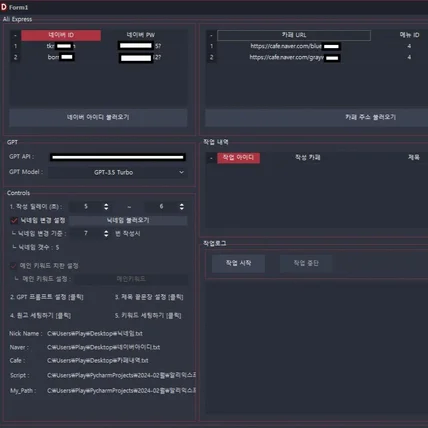This screenshot has height=428, width=428.
Task: Click the '네이버 ID' column header
Action: [x=61, y=35]
